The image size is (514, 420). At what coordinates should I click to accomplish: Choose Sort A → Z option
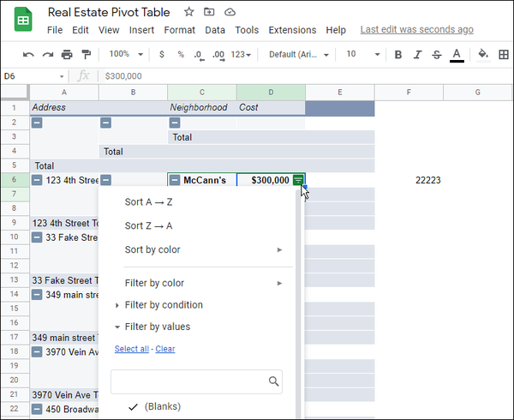pyautogui.click(x=148, y=202)
